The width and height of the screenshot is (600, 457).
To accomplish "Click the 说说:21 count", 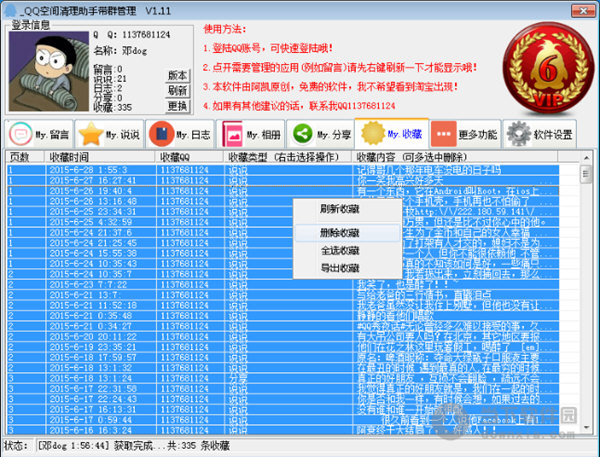I will [110, 79].
